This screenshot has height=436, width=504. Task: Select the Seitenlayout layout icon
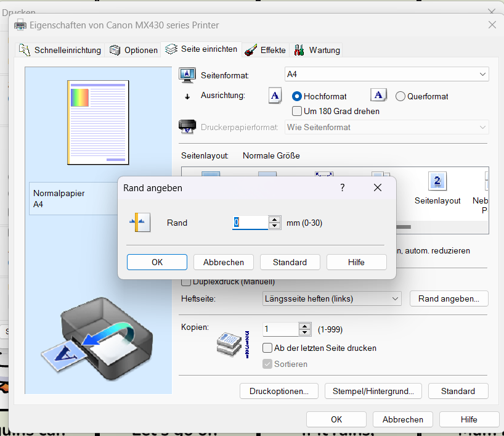[437, 181]
